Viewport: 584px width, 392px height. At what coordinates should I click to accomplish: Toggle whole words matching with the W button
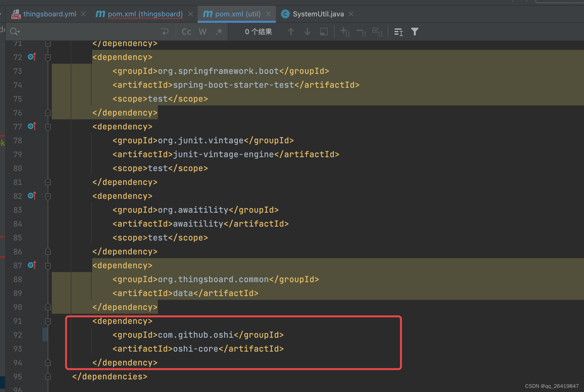(202, 32)
